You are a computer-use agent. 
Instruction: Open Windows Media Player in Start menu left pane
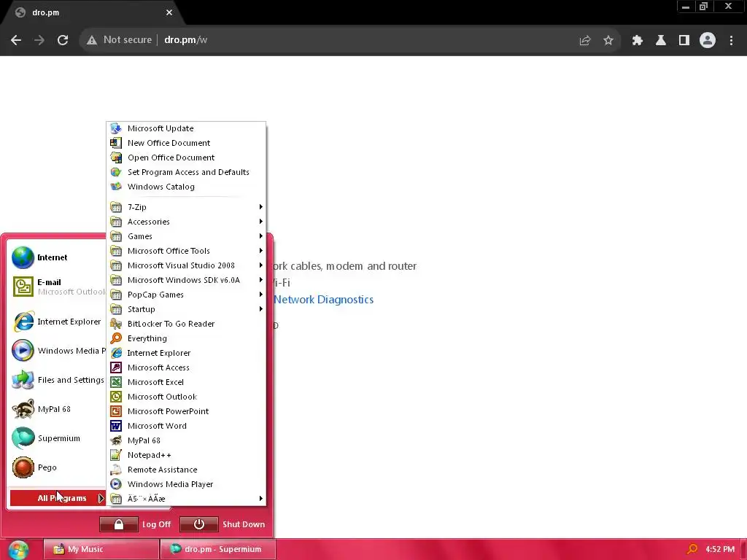(x=57, y=351)
